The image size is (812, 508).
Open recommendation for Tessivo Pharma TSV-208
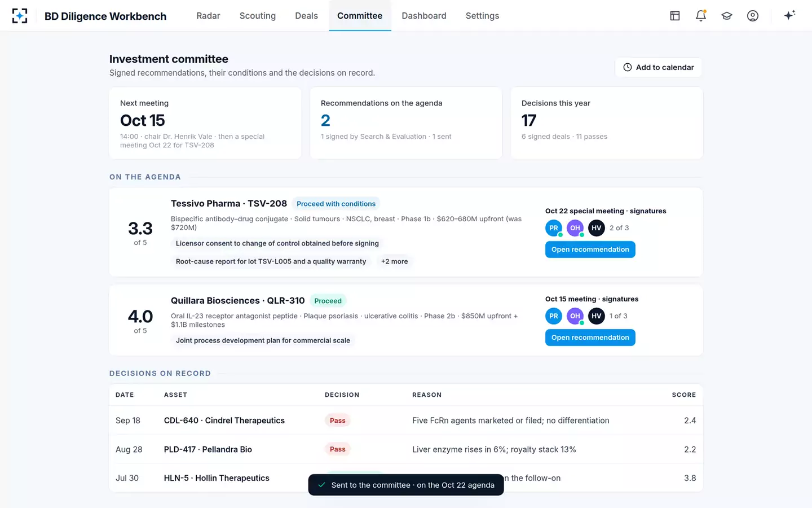590,249
